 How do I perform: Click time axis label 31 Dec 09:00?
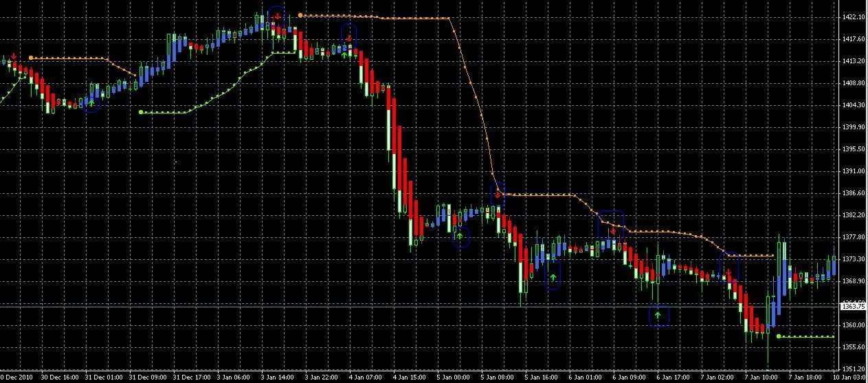pos(147,377)
